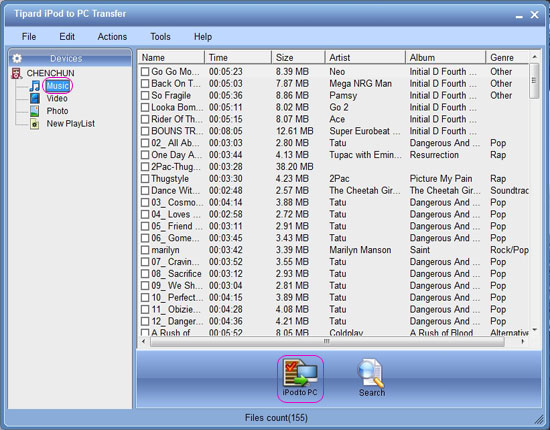The width and height of the screenshot is (550, 430).
Task: Sort by the Time column header
Action: (x=238, y=57)
